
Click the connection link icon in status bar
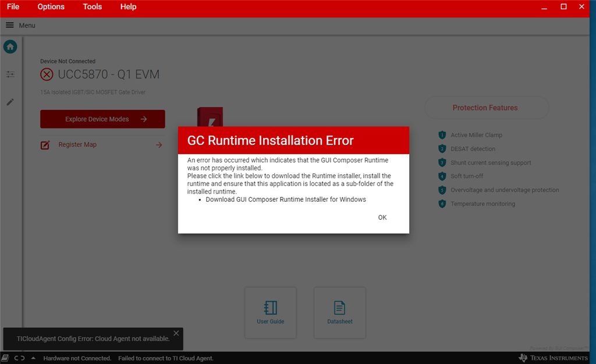pos(19,358)
